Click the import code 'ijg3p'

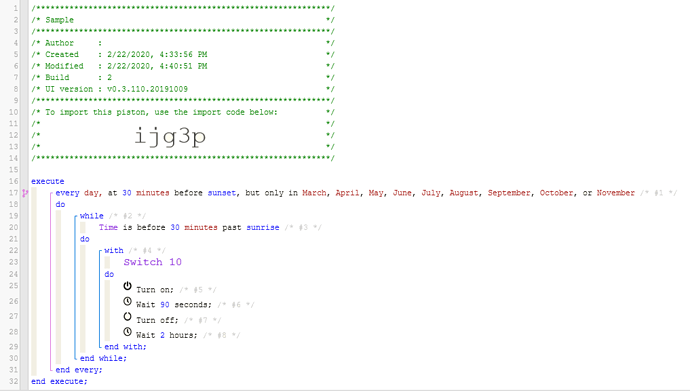tap(170, 136)
